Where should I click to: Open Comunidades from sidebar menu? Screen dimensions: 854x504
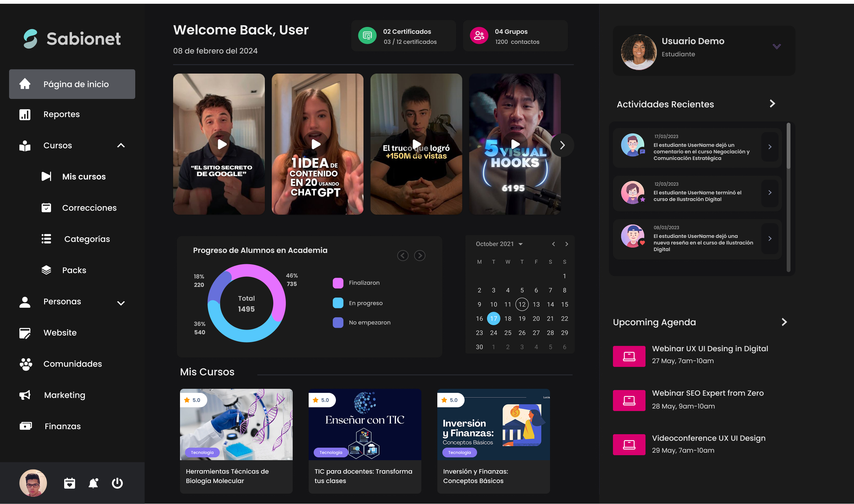[x=72, y=364]
